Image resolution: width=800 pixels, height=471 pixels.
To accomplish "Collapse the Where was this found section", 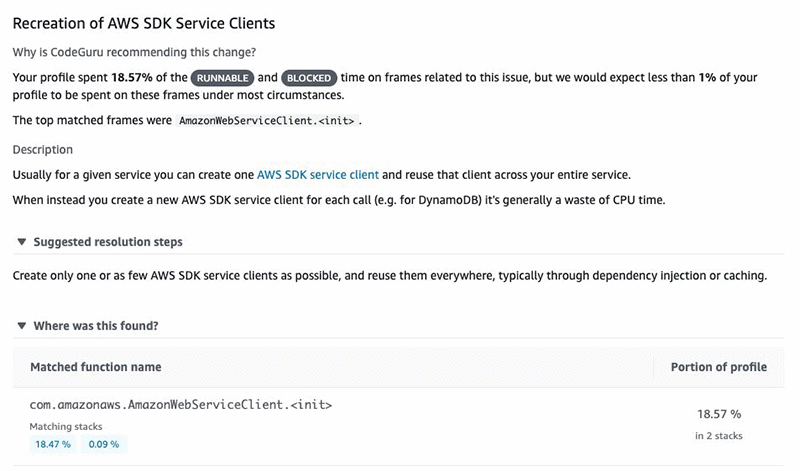I will click(x=21, y=326).
